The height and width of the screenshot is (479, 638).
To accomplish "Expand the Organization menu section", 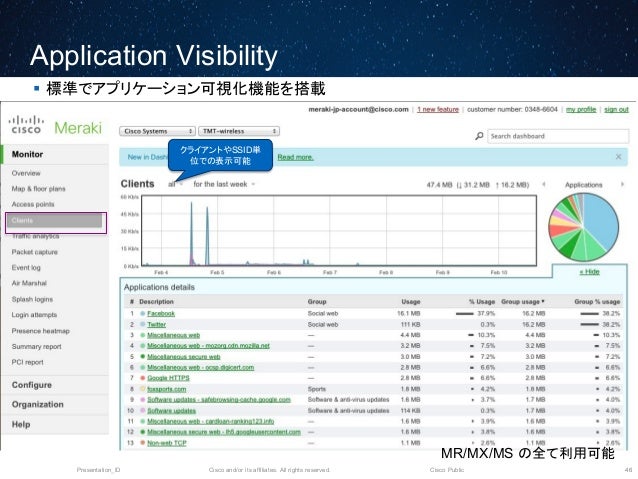I will coord(37,405).
